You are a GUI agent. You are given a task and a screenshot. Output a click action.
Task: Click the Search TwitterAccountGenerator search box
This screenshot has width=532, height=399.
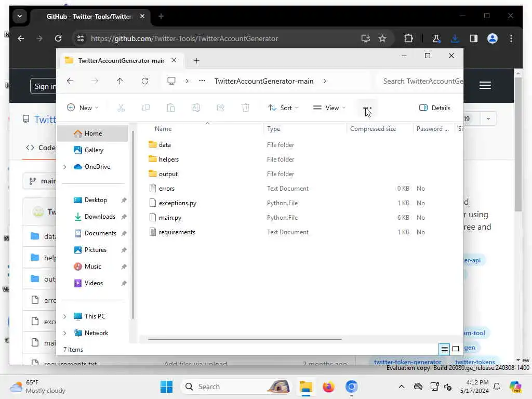tap(420, 81)
